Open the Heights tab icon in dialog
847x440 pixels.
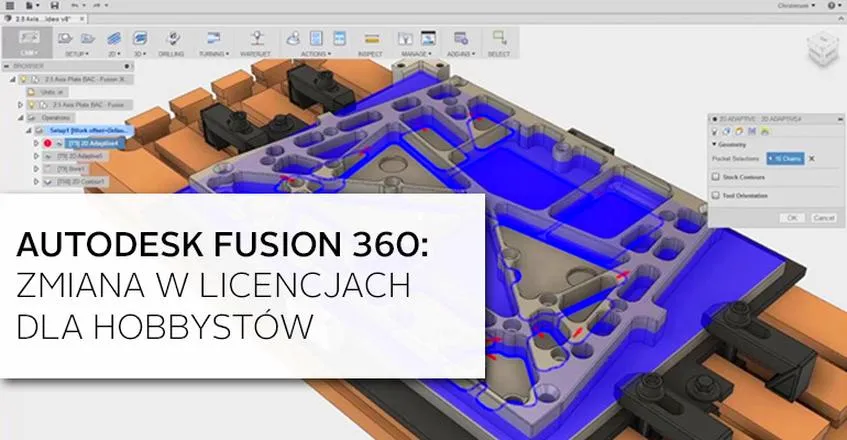tap(739, 131)
